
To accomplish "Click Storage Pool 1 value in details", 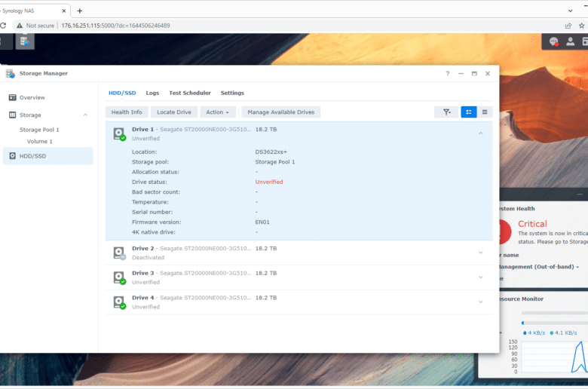I will click(275, 162).
